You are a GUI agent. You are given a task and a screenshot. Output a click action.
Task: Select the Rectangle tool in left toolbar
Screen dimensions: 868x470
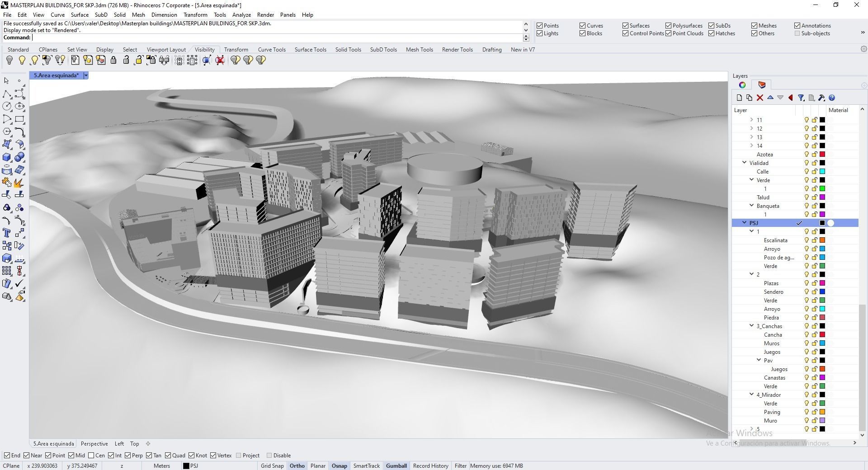pos(19,119)
